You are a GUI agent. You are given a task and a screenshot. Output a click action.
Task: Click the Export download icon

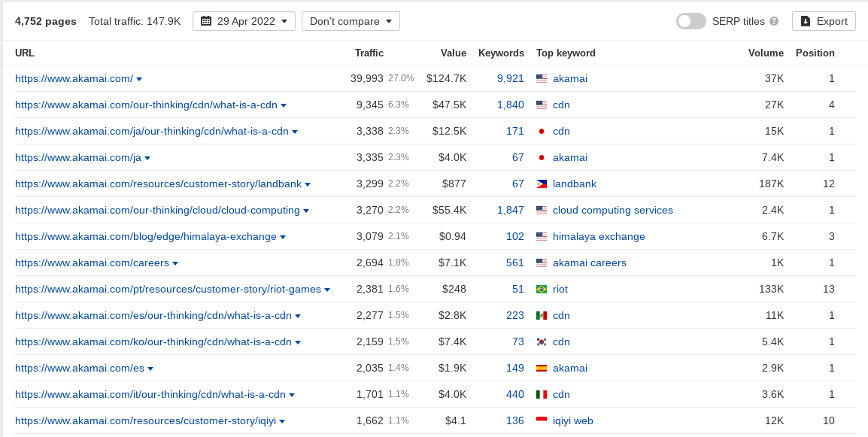click(806, 21)
